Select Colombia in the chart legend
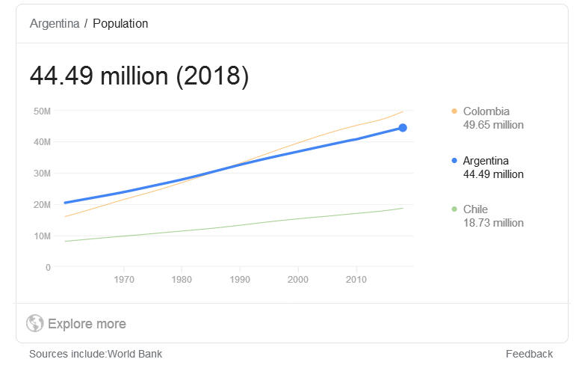 coord(486,111)
